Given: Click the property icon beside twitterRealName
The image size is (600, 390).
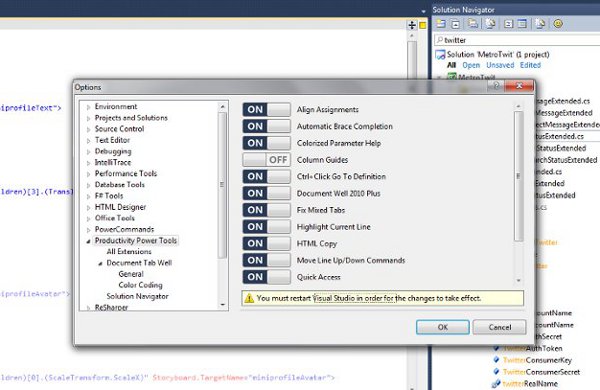Looking at the screenshot, I should (496, 383).
